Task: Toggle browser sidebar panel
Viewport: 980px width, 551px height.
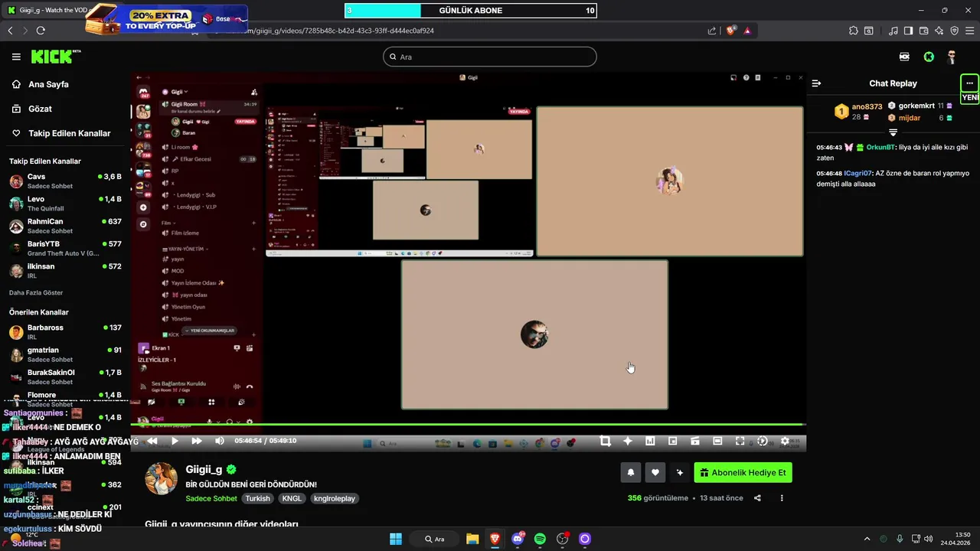Action: [x=908, y=31]
